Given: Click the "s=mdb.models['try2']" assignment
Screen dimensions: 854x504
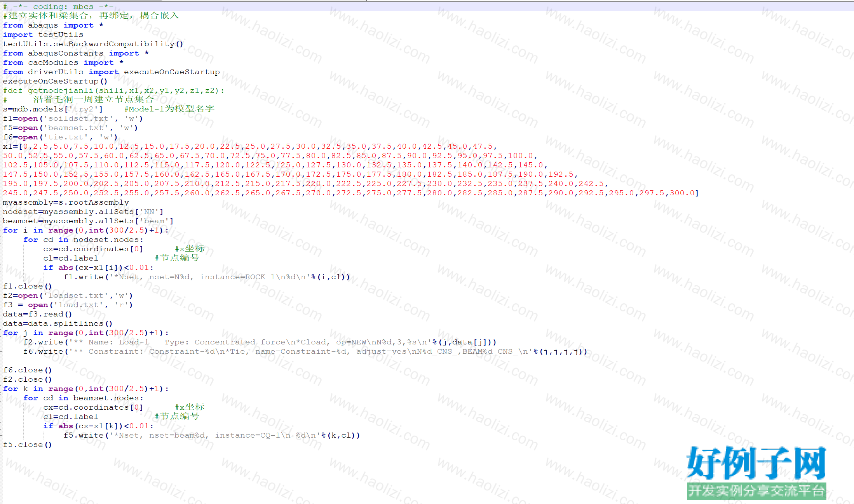Looking at the screenshot, I should pyautogui.click(x=53, y=109).
